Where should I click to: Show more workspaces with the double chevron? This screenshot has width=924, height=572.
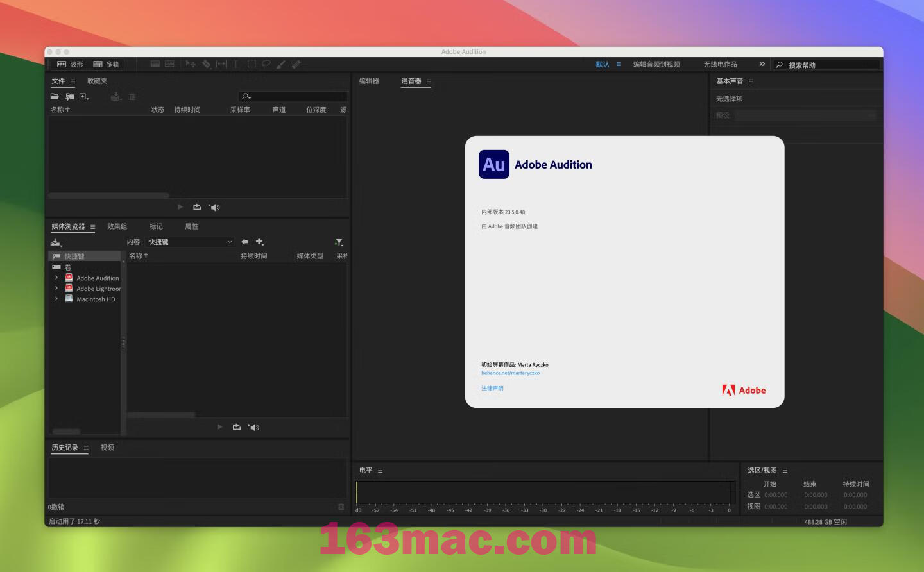762,64
